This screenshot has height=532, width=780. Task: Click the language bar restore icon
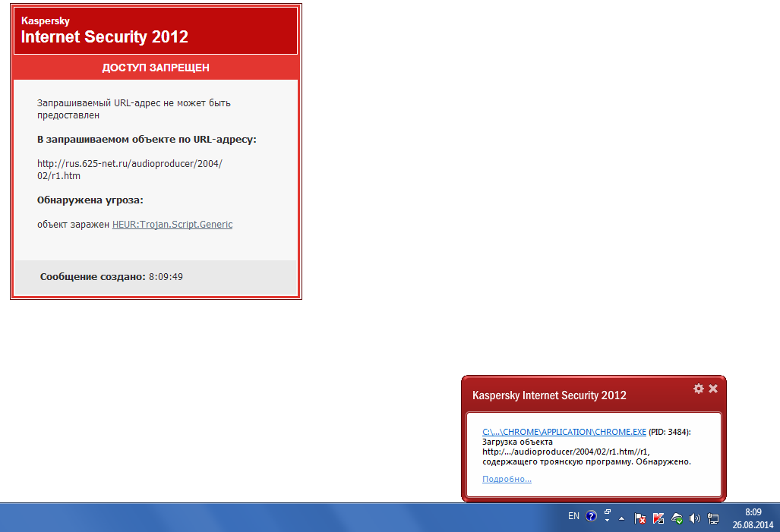pyautogui.click(x=608, y=512)
